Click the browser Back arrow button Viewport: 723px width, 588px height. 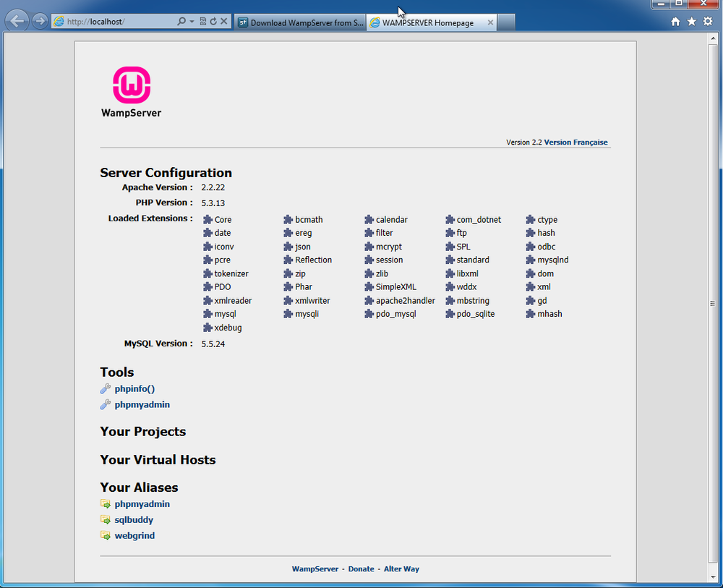point(17,21)
